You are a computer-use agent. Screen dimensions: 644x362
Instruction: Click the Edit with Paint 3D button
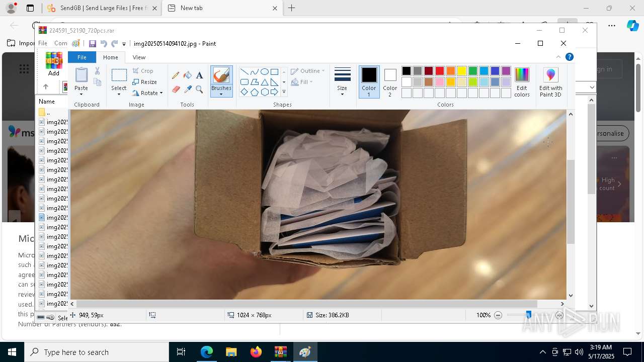tap(551, 82)
